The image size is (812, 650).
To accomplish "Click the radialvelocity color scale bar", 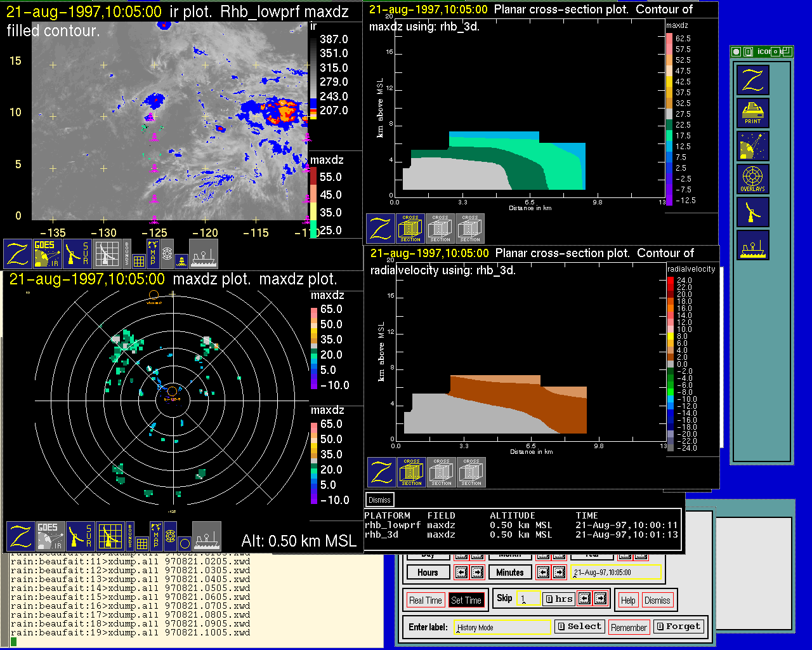I will [671, 364].
